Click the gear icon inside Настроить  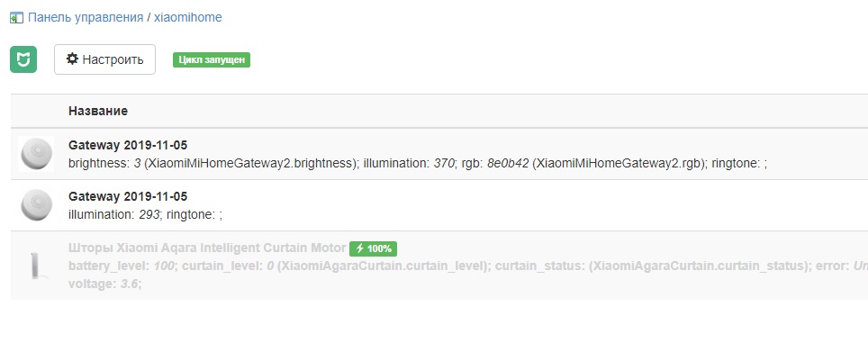[x=73, y=59]
